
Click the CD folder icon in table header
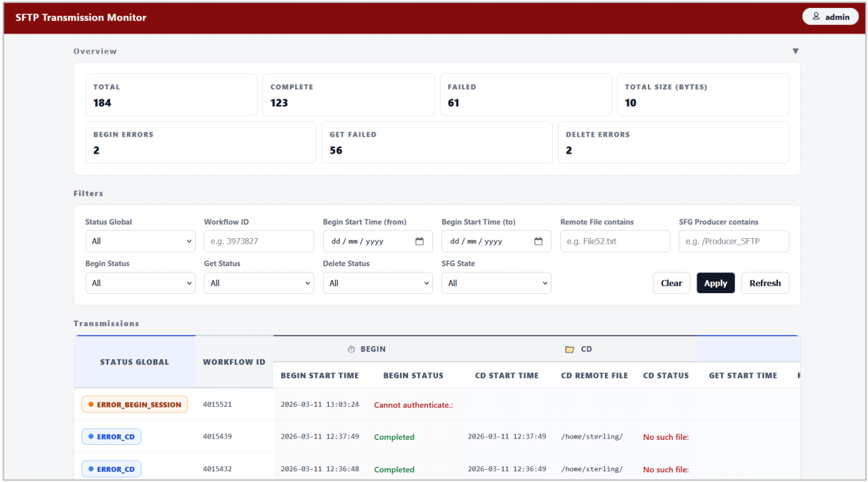569,350
